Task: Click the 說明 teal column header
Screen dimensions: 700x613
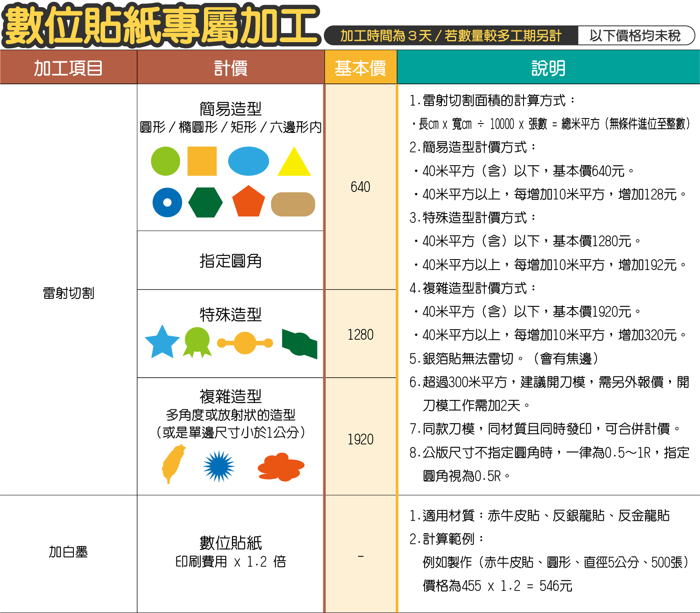Action: (x=548, y=68)
